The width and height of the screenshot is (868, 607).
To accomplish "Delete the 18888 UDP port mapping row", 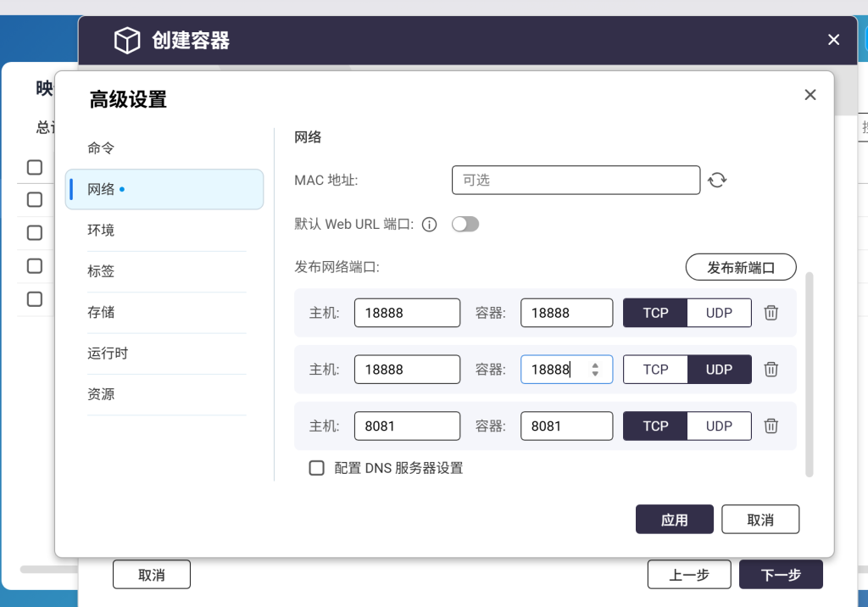I will [771, 370].
